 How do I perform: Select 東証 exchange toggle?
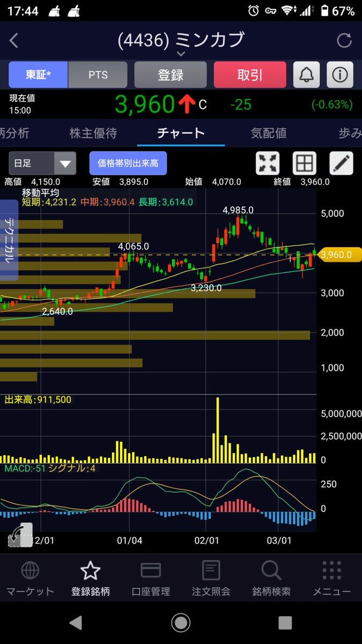point(38,75)
